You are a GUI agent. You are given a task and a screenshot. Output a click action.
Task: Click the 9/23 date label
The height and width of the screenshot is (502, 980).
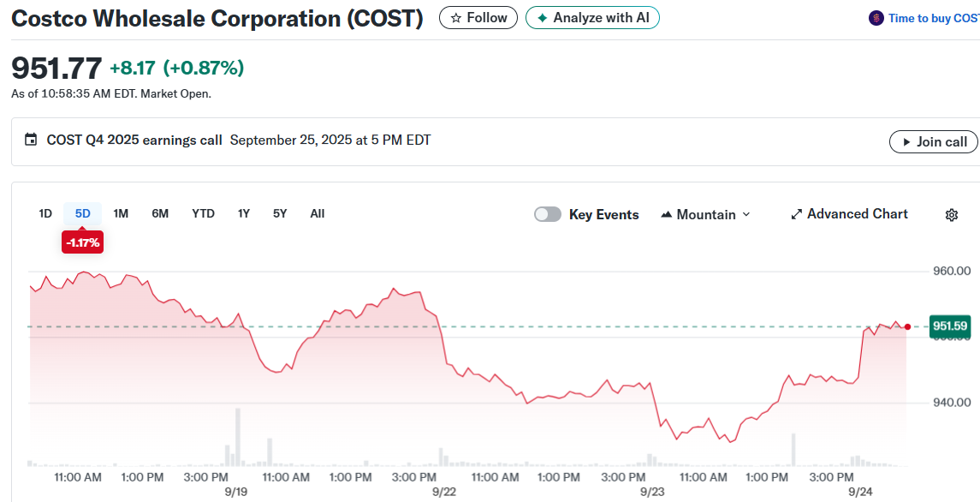tap(652, 492)
